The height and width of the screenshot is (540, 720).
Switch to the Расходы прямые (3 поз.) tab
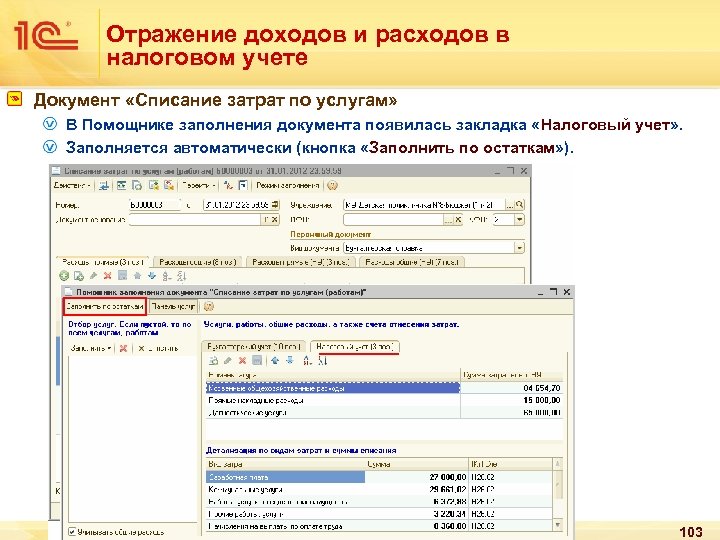coord(103,262)
